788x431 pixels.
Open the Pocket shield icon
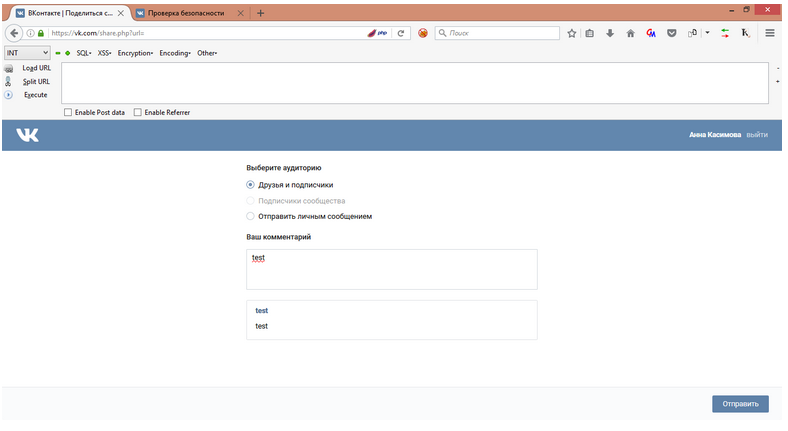(671, 33)
